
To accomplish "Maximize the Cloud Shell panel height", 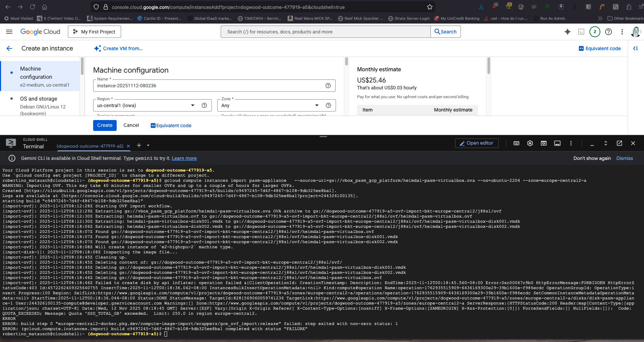I will click(x=606, y=143).
